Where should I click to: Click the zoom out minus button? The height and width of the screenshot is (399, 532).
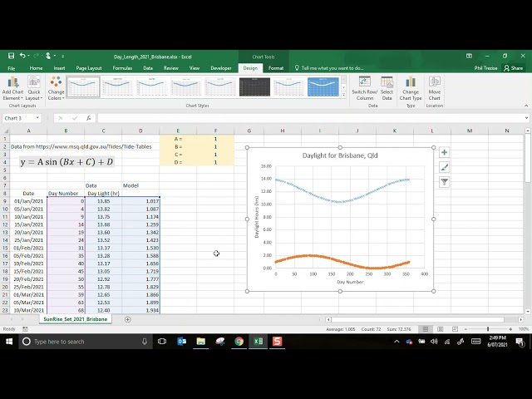pos(465,329)
